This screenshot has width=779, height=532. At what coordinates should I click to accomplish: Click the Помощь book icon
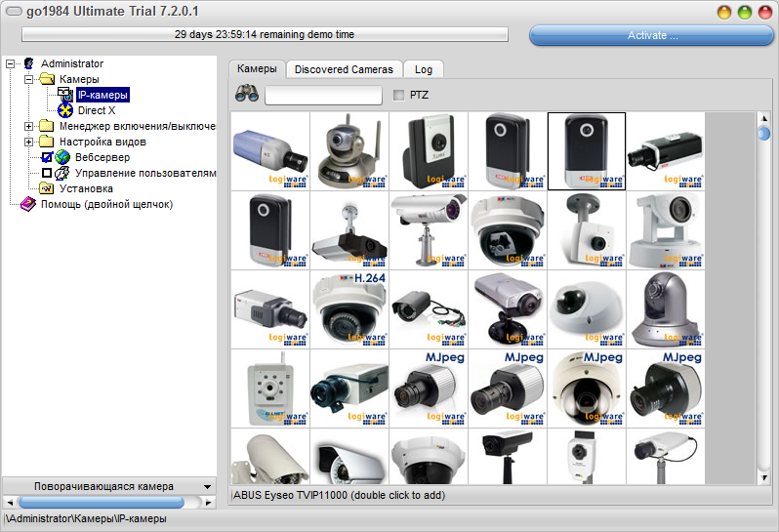coord(27,204)
